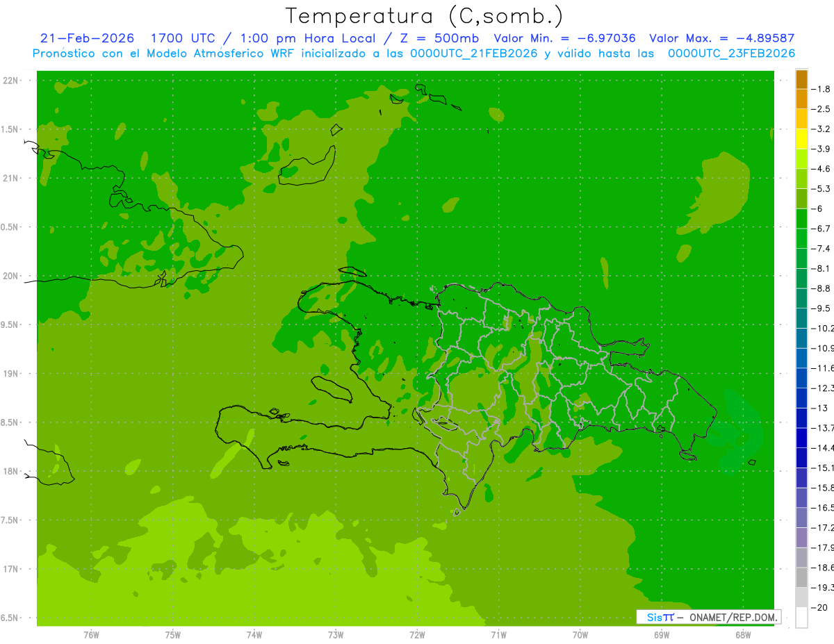834x644 pixels.
Task: Select the orange swatch between -2.5 and -3.2
Action: [801, 119]
